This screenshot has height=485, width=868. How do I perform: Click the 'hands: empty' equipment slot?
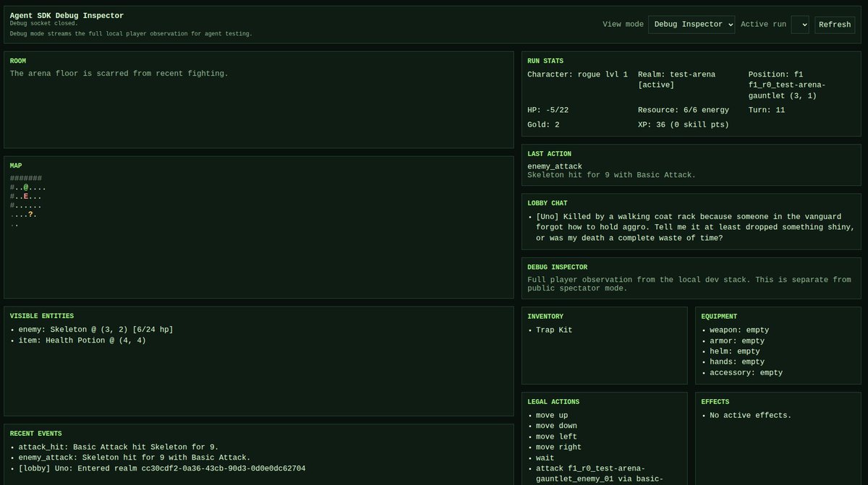(737, 361)
